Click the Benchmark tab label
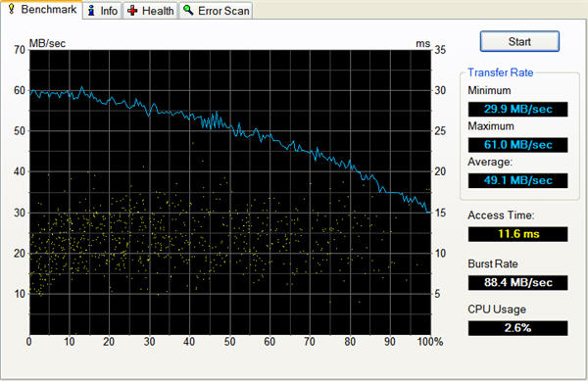The height and width of the screenshot is (381, 588). (48, 10)
